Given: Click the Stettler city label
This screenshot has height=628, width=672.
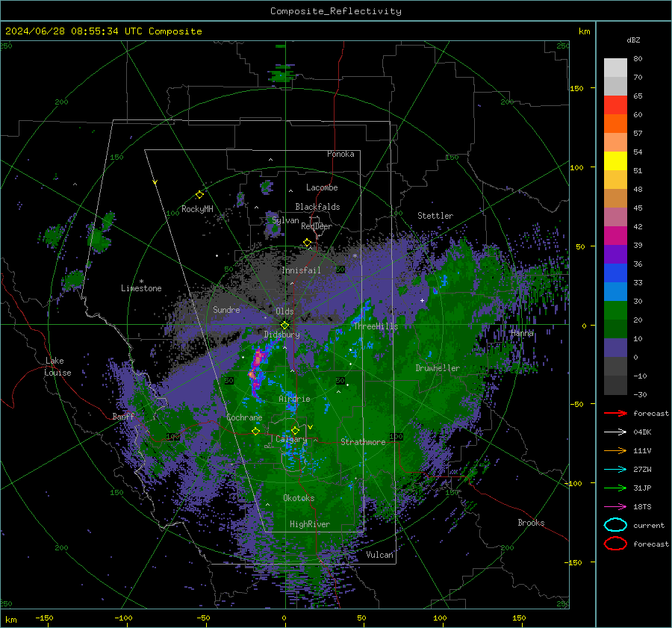Looking at the screenshot, I should point(435,216).
